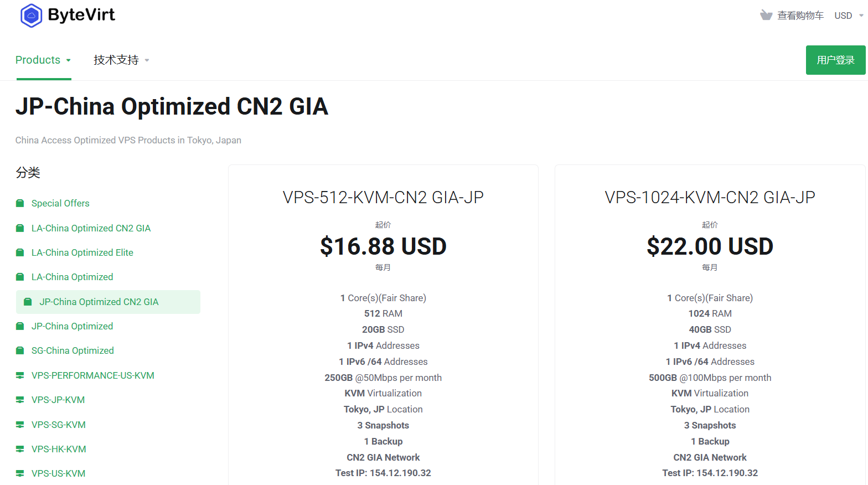The height and width of the screenshot is (485, 868).
Task: Select the VPS-1024-KVM-CN2 GIA-JP plan title
Action: click(710, 197)
